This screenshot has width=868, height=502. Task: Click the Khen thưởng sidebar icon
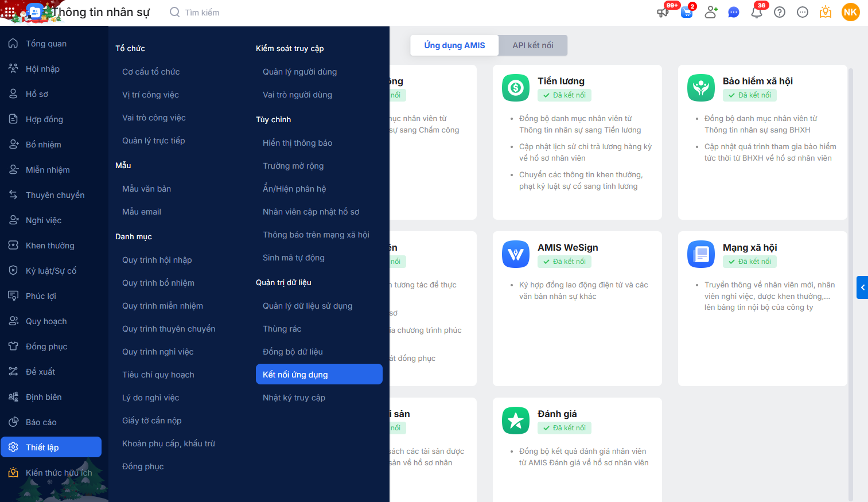click(x=14, y=246)
